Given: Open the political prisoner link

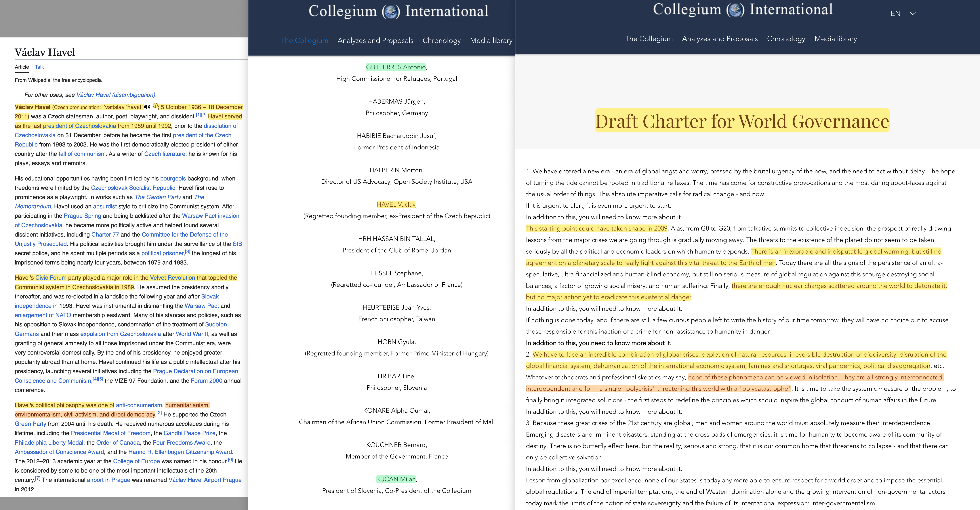Looking at the screenshot, I should coord(162,254).
